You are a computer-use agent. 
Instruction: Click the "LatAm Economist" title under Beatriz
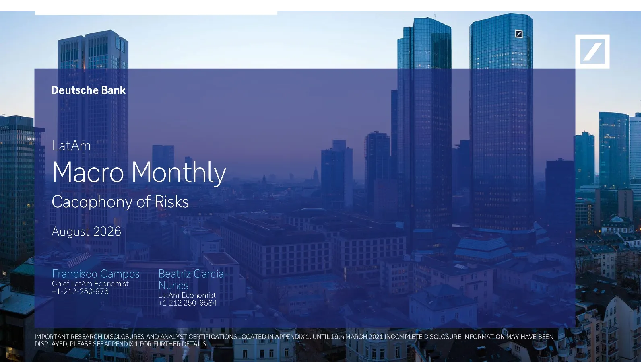187,295
